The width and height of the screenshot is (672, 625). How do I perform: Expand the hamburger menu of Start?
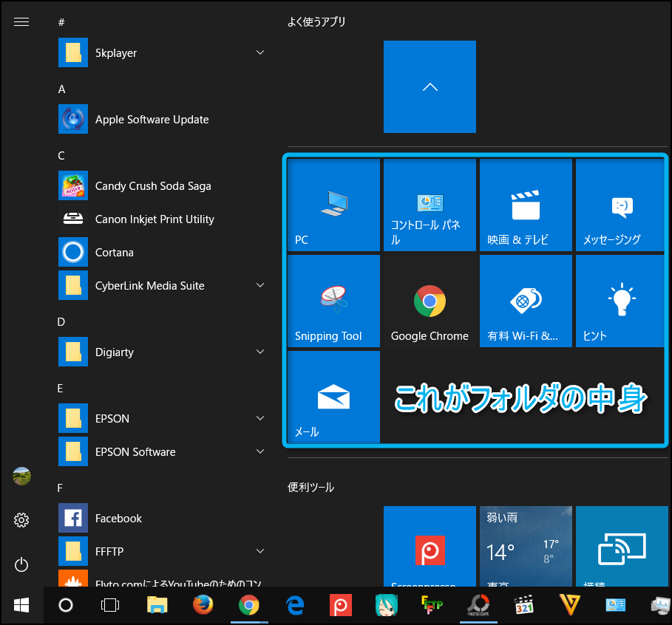click(21, 22)
